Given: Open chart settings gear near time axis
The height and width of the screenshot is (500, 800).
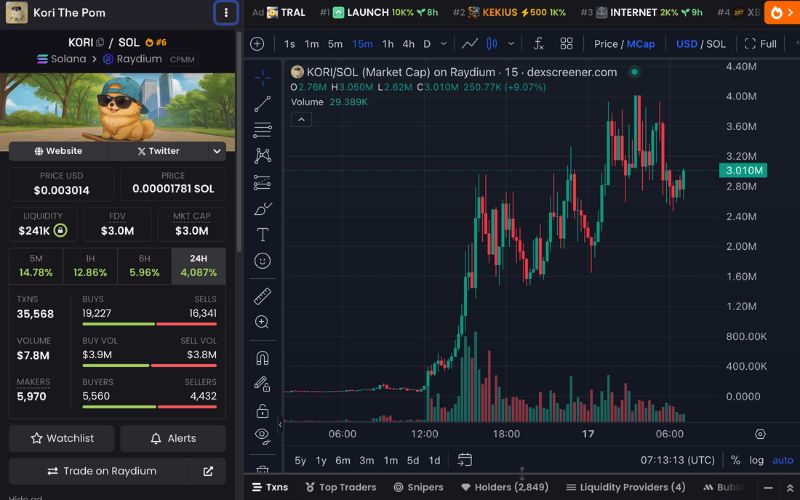Looking at the screenshot, I should tap(760, 434).
